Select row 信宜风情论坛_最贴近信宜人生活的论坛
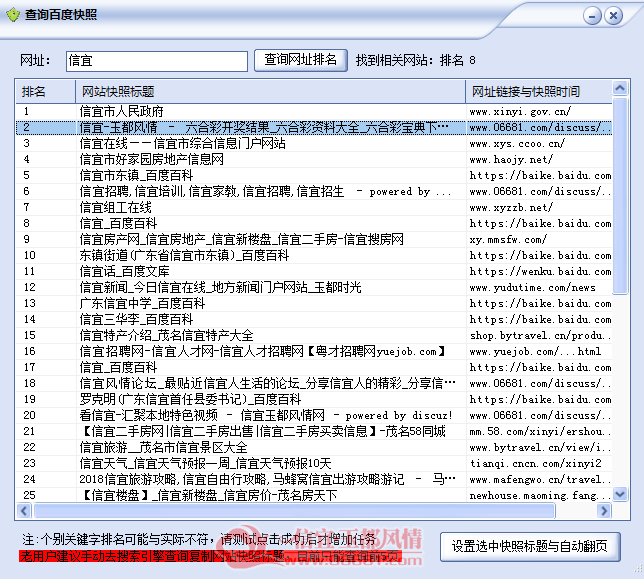This screenshot has height=579, width=644. click(x=314, y=384)
